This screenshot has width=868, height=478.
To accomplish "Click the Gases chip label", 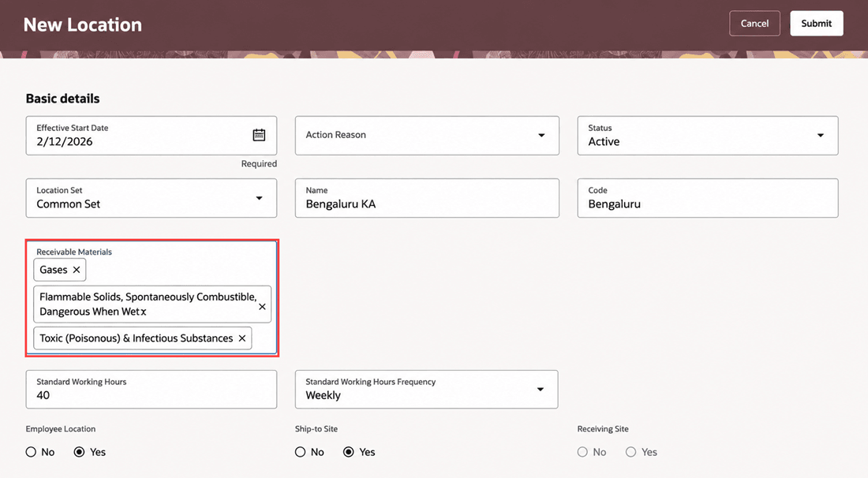I will [53, 270].
